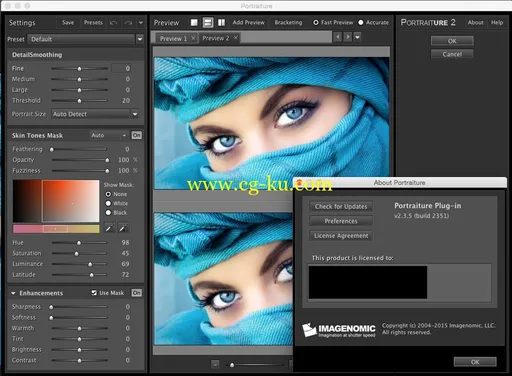The height and width of the screenshot is (376, 512).
Task: Click the Luminance slider
Action: point(79,264)
